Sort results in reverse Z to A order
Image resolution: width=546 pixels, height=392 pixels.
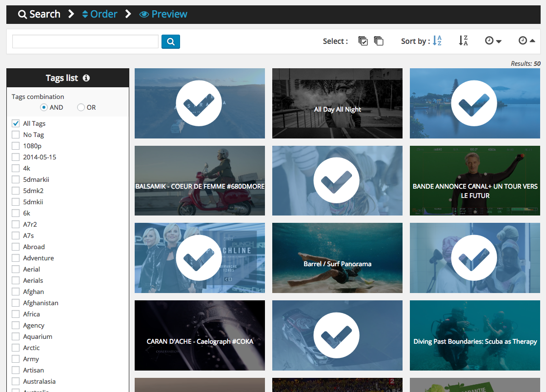pyautogui.click(x=463, y=41)
